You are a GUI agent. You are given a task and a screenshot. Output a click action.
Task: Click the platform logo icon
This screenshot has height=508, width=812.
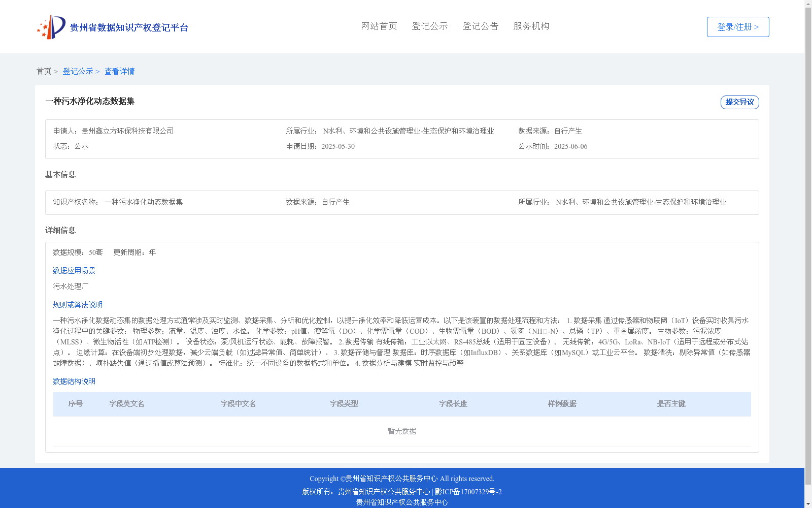click(x=51, y=27)
